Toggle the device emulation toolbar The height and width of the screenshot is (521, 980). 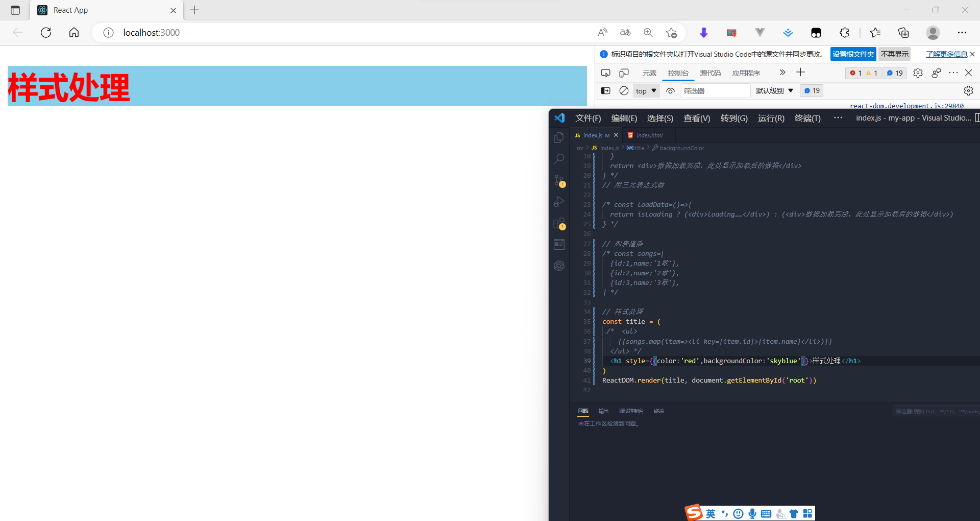click(624, 73)
